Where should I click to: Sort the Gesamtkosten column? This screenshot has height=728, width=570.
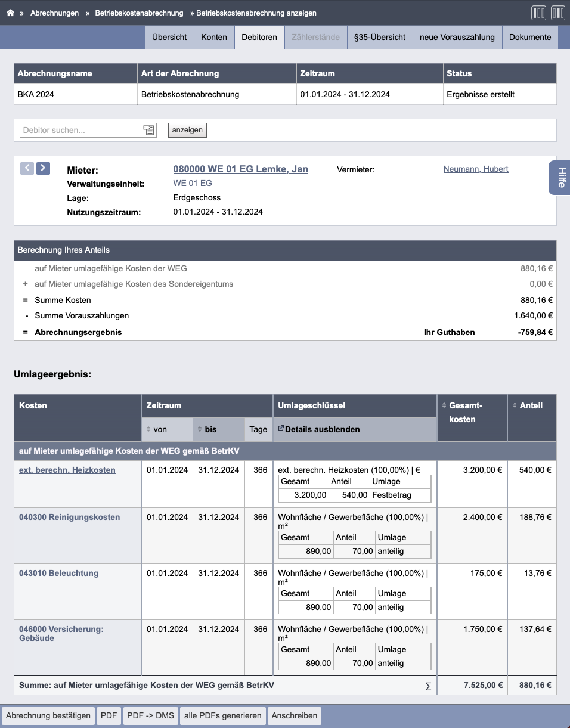click(444, 405)
